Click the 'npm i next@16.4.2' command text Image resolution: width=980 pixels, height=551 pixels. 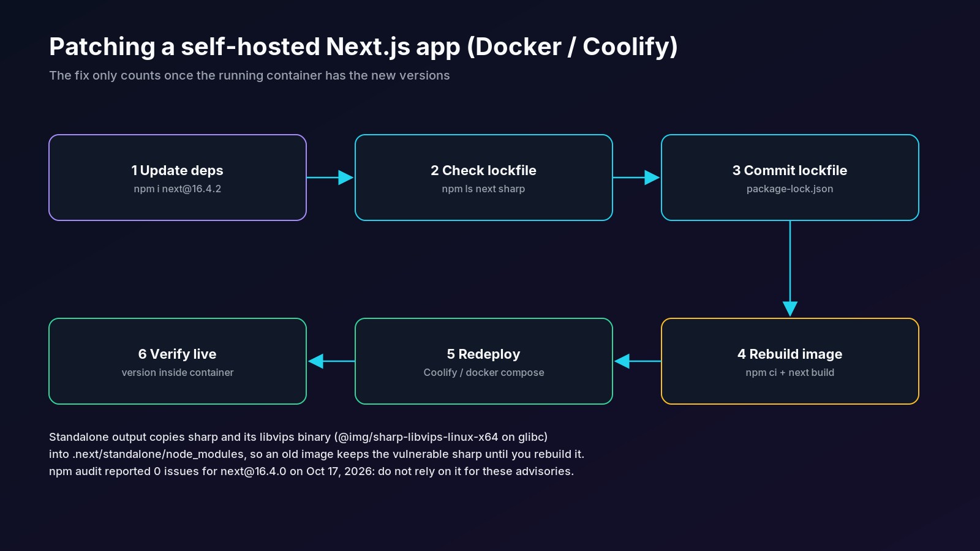click(177, 189)
